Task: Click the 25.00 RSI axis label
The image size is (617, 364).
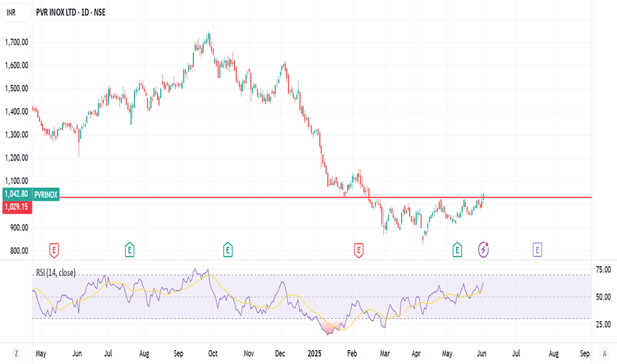Action: [603, 324]
